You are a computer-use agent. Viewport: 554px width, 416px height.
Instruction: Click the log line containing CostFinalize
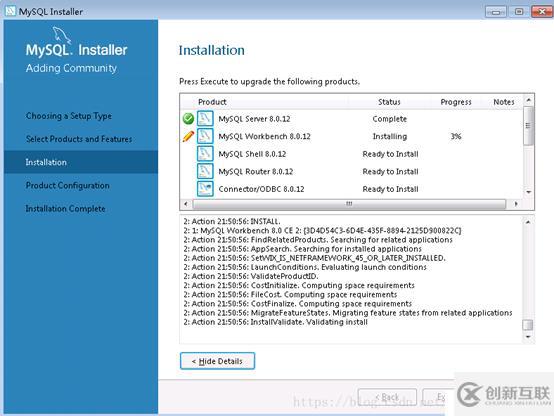pyautogui.click(x=297, y=304)
